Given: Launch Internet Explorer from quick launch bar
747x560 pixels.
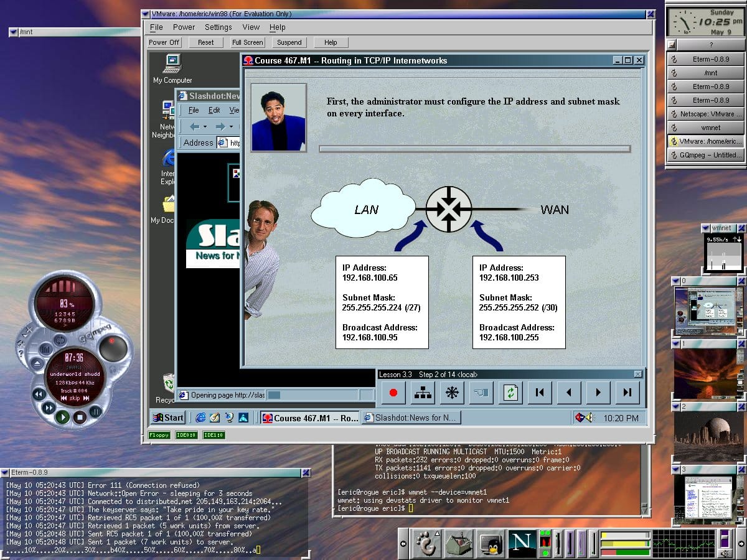Looking at the screenshot, I should coord(200,418).
